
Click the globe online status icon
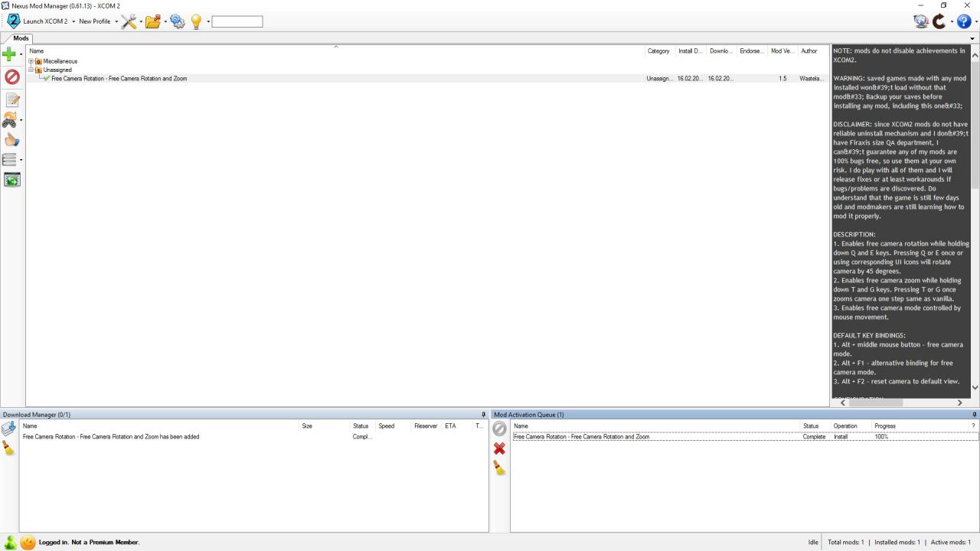[x=921, y=21]
